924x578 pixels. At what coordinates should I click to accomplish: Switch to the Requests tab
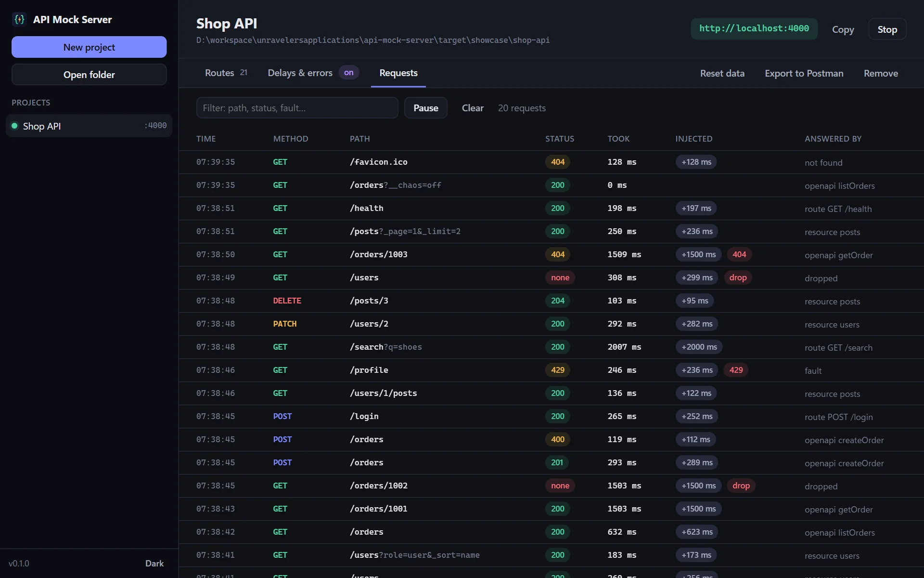[398, 73]
